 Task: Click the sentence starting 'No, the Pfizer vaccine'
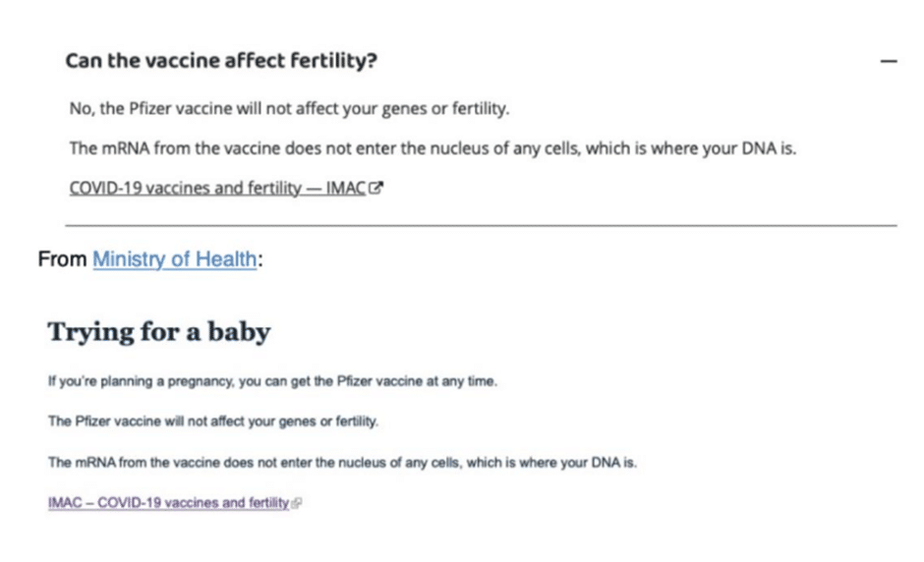pos(289,109)
